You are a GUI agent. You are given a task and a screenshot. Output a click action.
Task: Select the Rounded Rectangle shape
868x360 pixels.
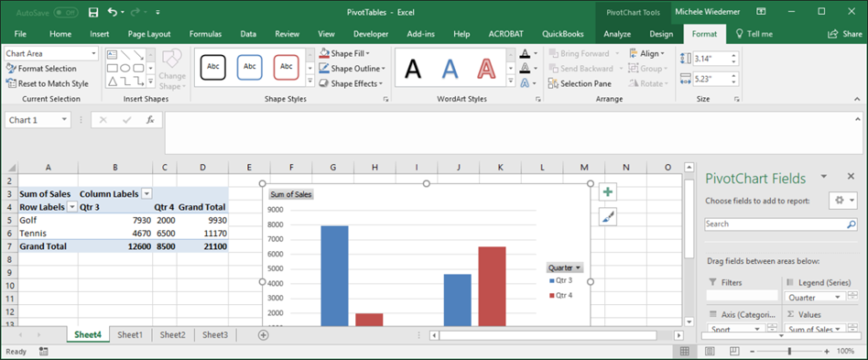pos(139,68)
